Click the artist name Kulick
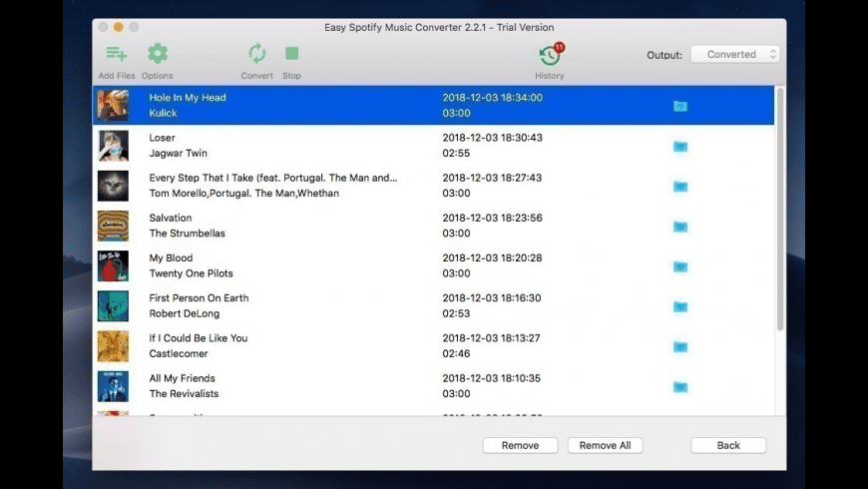 (163, 113)
